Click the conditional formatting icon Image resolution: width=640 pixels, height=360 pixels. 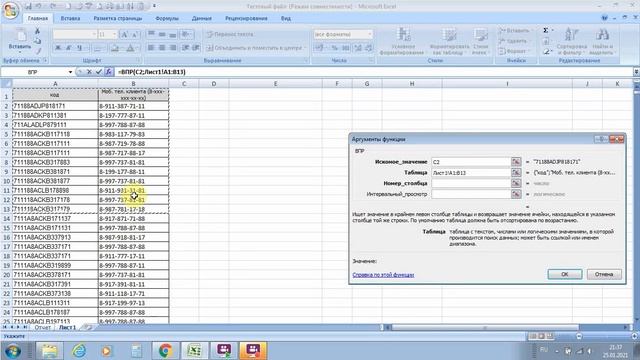(x=404, y=35)
